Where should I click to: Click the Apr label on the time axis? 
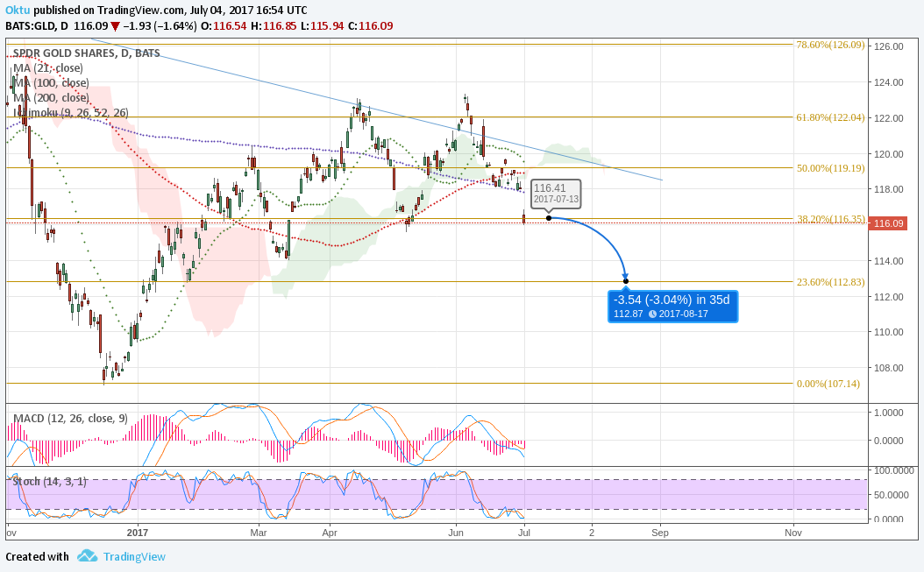330,533
